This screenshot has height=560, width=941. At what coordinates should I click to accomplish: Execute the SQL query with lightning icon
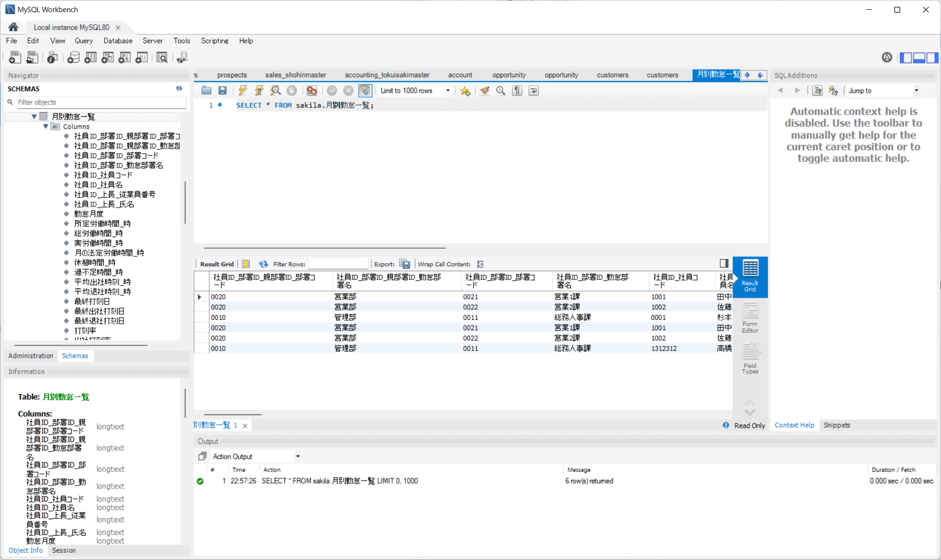(243, 90)
